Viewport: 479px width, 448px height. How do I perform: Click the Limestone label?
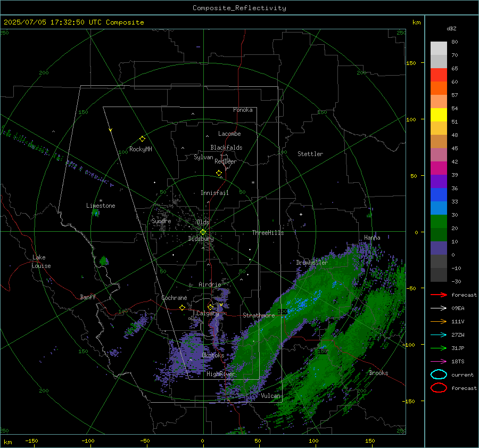101,206
